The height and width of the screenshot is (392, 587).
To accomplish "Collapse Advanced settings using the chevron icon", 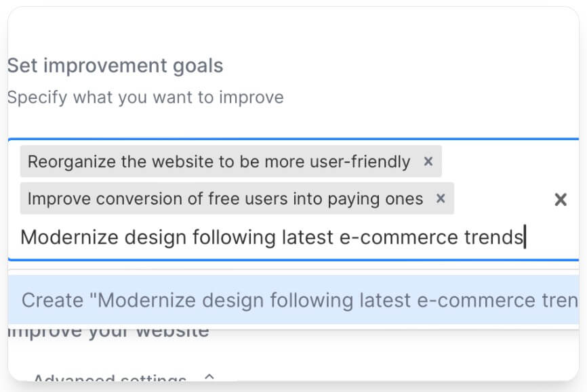I will point(209,377).
